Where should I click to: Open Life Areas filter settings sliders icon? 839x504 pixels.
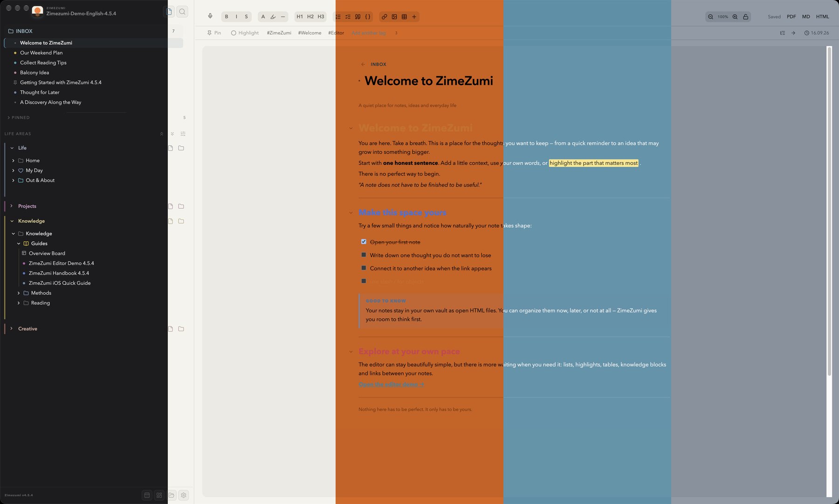(x=183, y=134)
